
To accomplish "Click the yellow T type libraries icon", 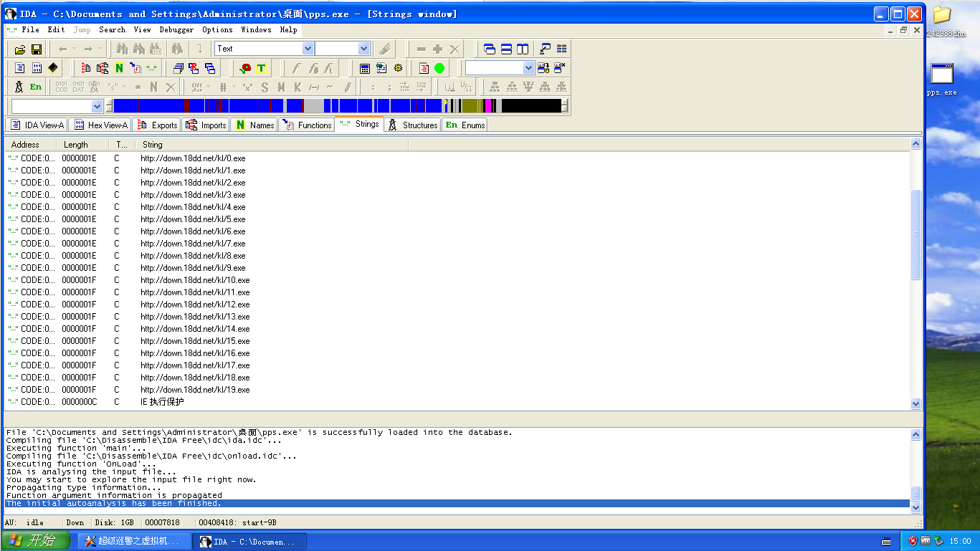I will pos(261,68).
